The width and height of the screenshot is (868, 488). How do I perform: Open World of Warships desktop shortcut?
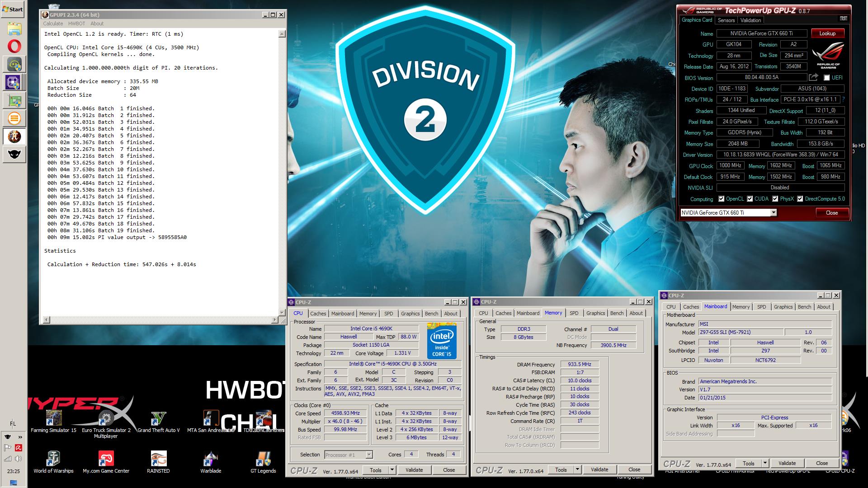click(53, 462)
